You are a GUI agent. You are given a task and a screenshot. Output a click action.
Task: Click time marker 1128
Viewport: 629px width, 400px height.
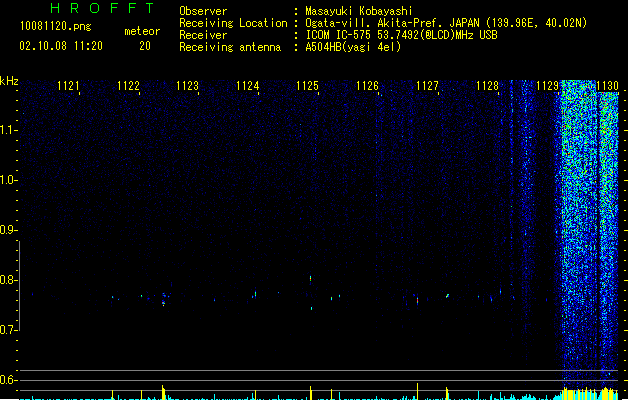point(487,86)
